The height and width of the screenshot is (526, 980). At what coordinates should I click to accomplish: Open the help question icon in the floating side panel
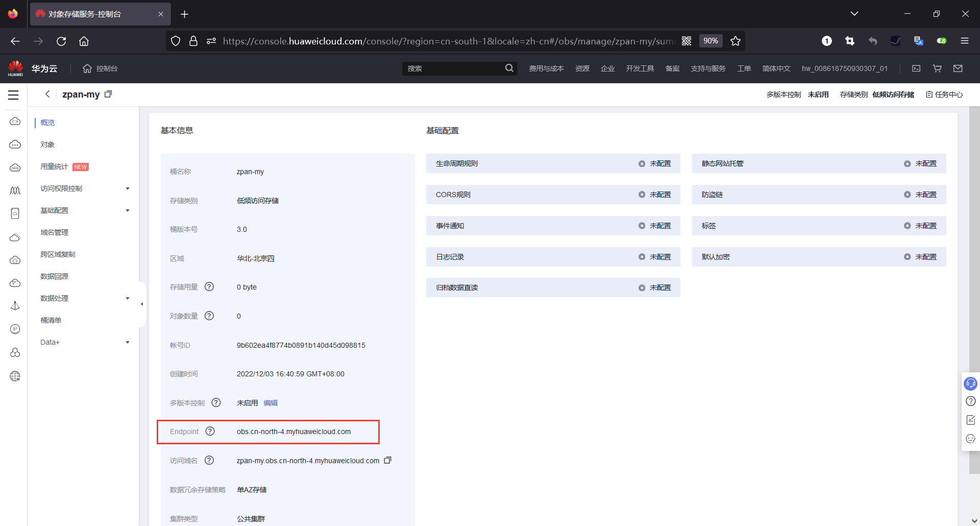(x=971, y=401)
